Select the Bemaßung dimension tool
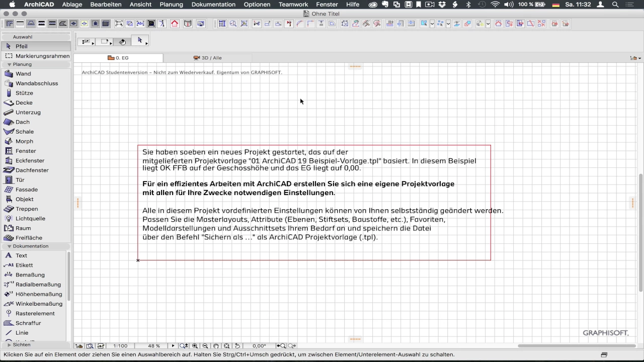 click(33, 275)
